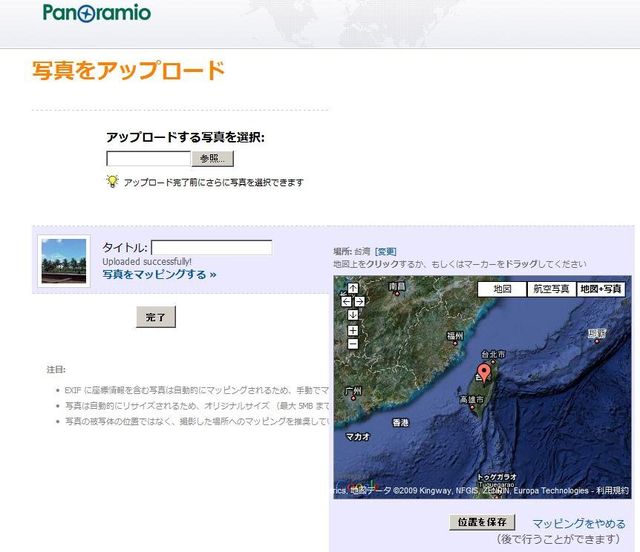Switch map to 航空写真 view
Viewport: 640px width, 552px height.
(550, 289)
